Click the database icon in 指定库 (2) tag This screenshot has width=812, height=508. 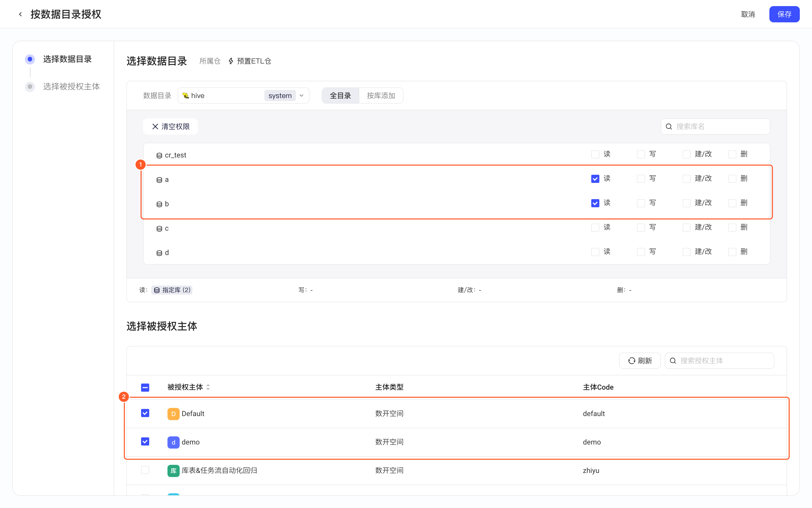point(157,290)
